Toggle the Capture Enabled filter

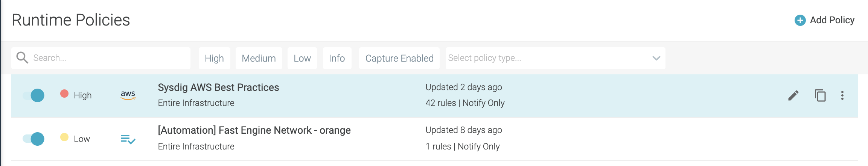(x=399, y=58)
